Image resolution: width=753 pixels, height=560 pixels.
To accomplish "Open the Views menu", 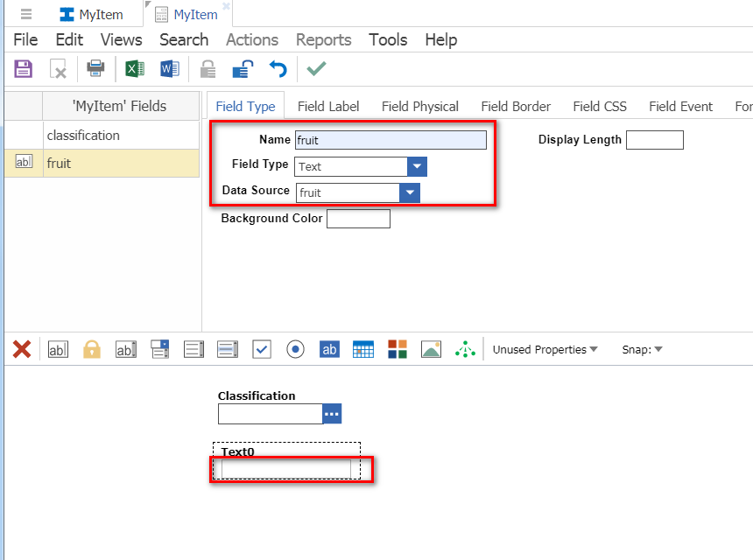I will point(122,40).
